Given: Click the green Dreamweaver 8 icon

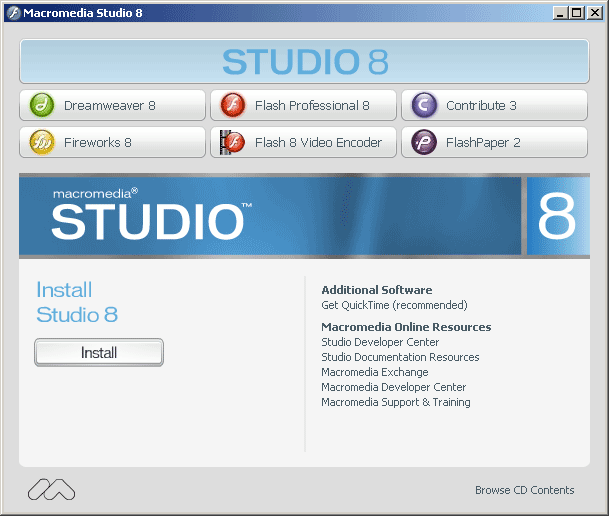Looking at the screenshot, I should click(41, 105).
